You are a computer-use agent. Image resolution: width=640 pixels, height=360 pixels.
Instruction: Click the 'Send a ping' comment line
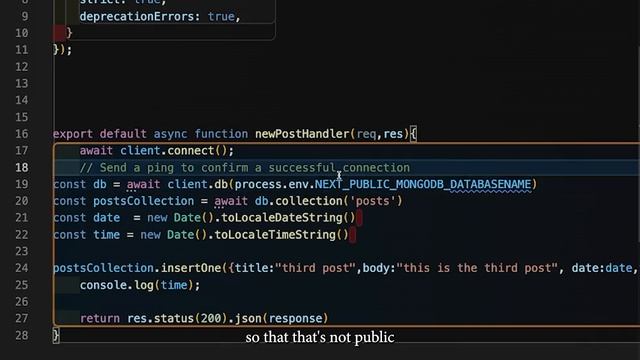tap(244, 168)
